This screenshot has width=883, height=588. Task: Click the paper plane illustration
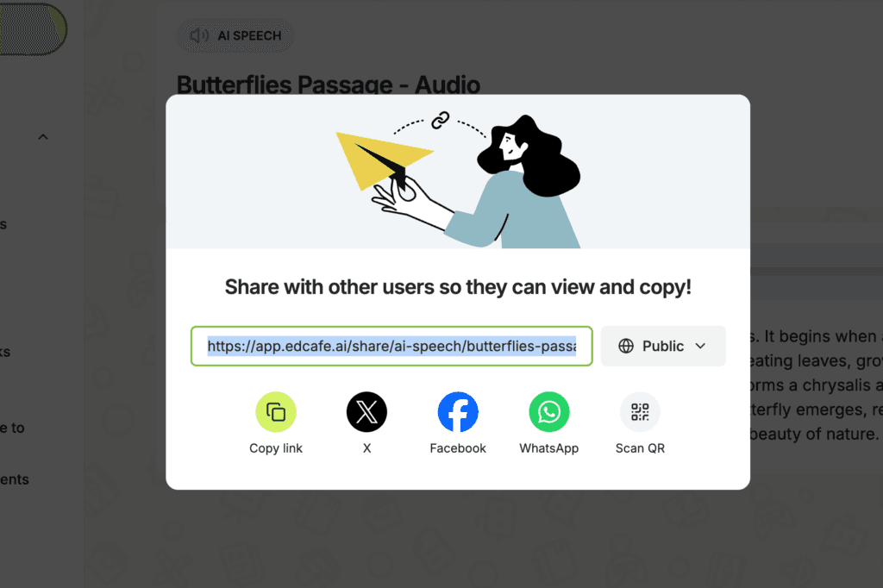(x=385, y=160)
